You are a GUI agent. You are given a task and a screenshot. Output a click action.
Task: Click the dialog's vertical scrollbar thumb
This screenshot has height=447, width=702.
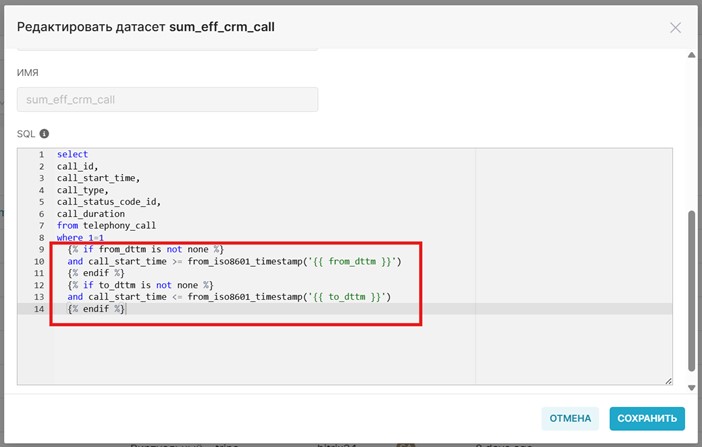pos(690,290)
